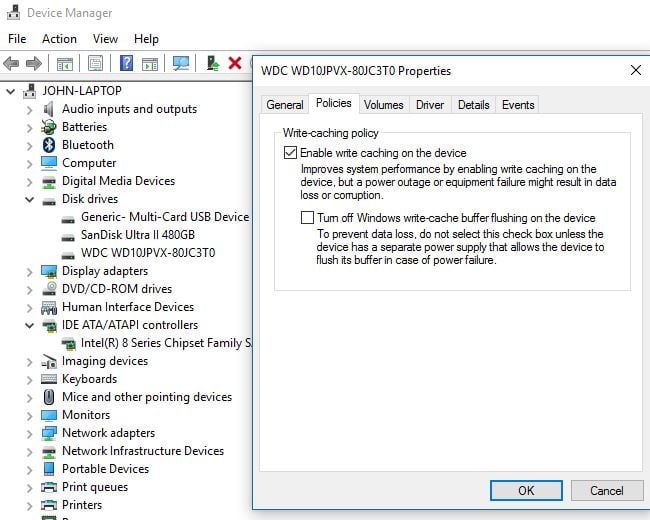Click the Human Interface Devices icon
Image resolution: width=650 pixels, height=520 pixels.
coord(49,308)
